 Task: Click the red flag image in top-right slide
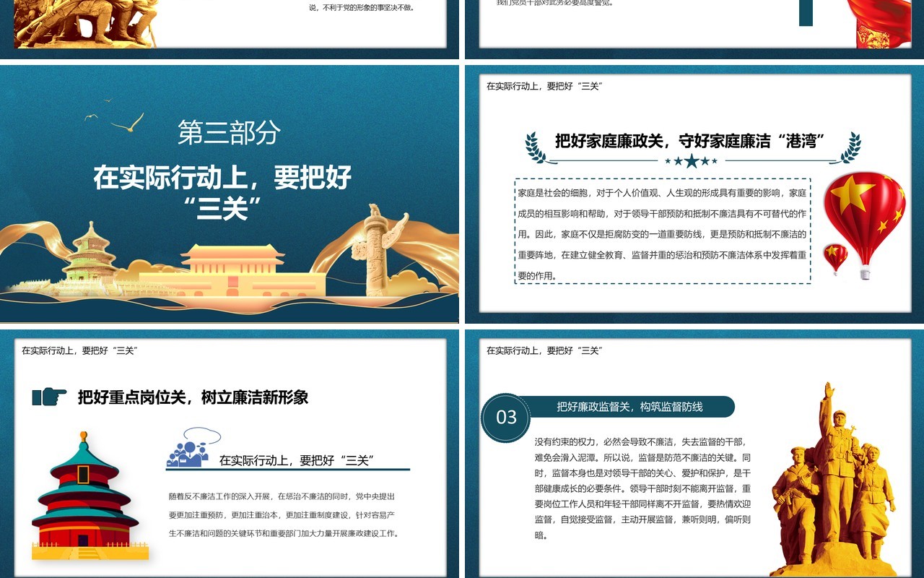(879, 24)
